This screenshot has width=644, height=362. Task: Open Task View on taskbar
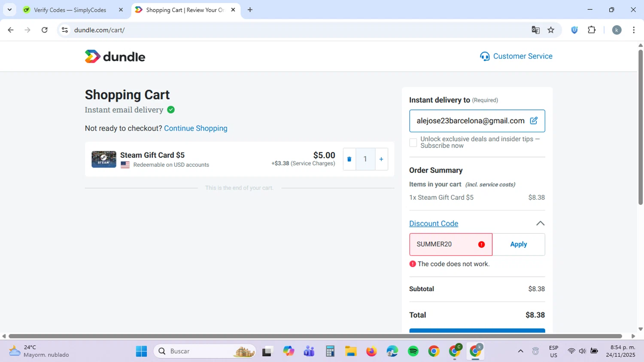(267, 351)
